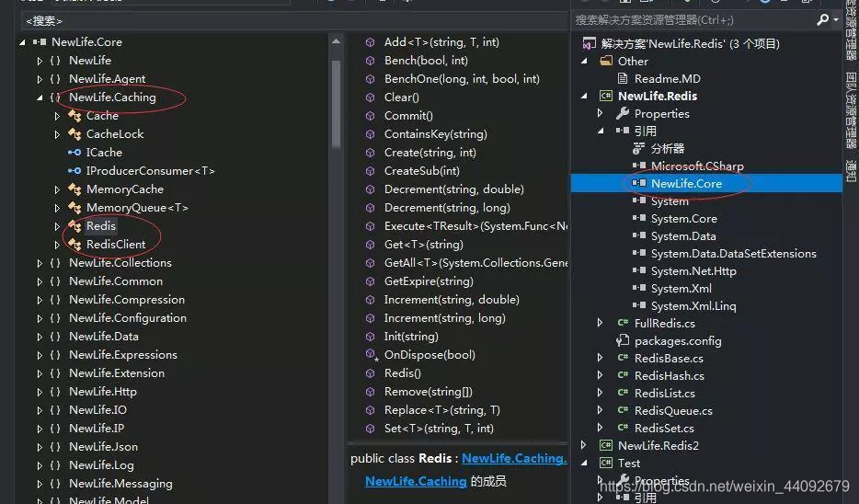Expand the NewLife.Collections namespace

tap(40, 263)
